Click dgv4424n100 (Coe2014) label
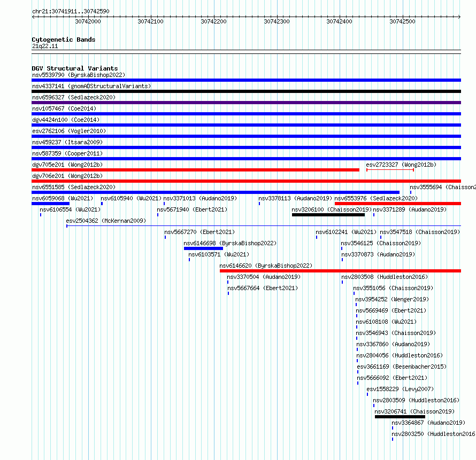Image resolution: width=476 pixels, height=460 pixels. click(x=66, y=120)
